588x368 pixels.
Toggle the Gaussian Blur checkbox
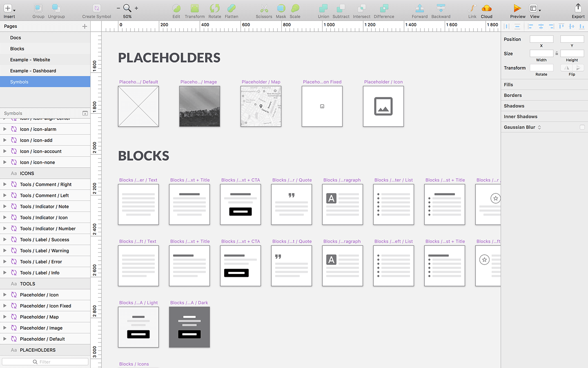[x=582, y=127]
